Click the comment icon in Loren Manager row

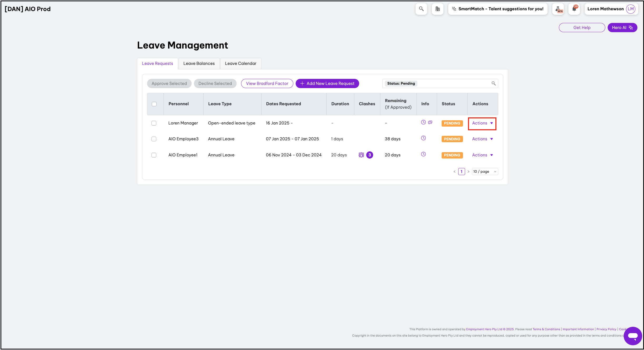pos(430,122)
